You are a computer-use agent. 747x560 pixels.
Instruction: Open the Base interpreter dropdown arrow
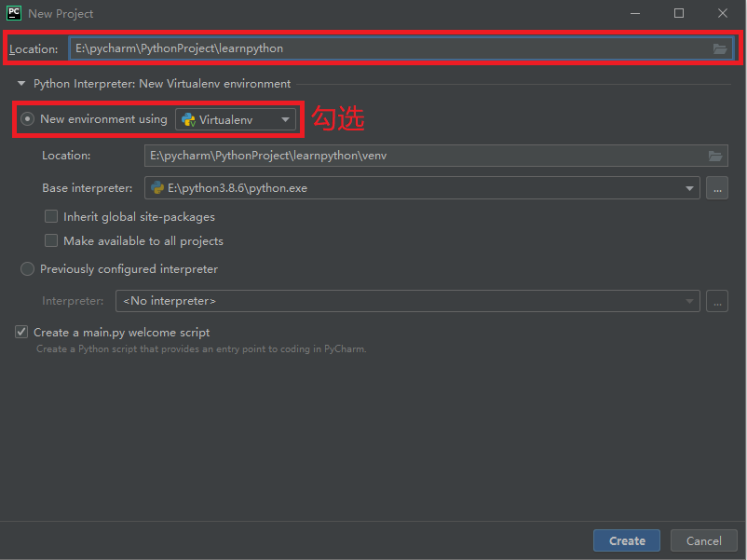pyautogui.click(x=689, y=188)
